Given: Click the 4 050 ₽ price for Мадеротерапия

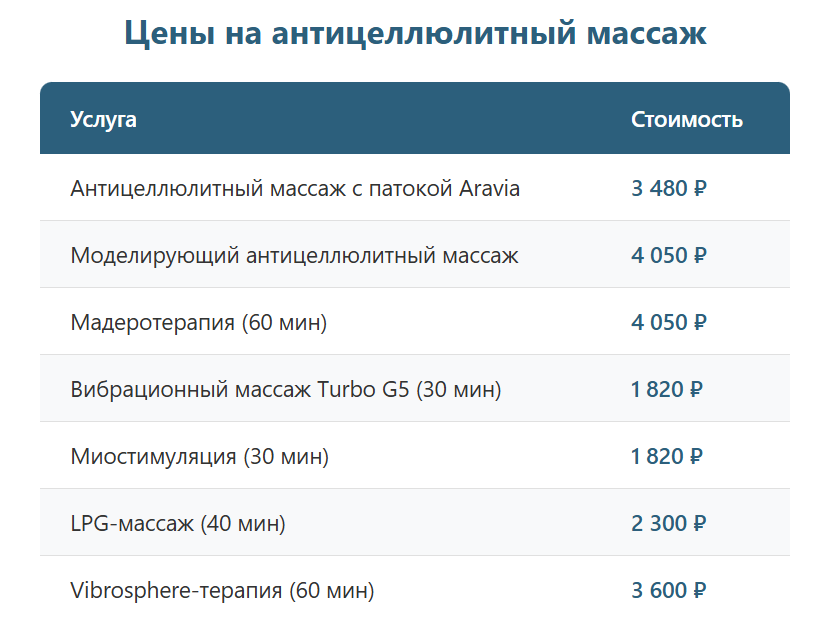Looking at the screenshot, I should [x=669, y=322].
